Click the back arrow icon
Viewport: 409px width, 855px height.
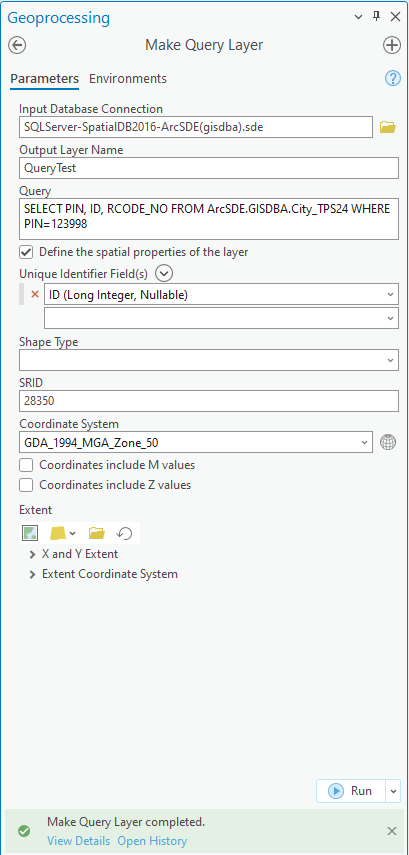coord(17,45)
